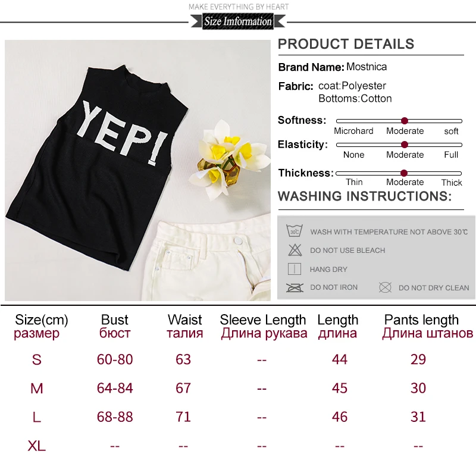Viewport: 476px width, 476px height.
Task: Select the size S row label
Action: click(x=37, y=359)
